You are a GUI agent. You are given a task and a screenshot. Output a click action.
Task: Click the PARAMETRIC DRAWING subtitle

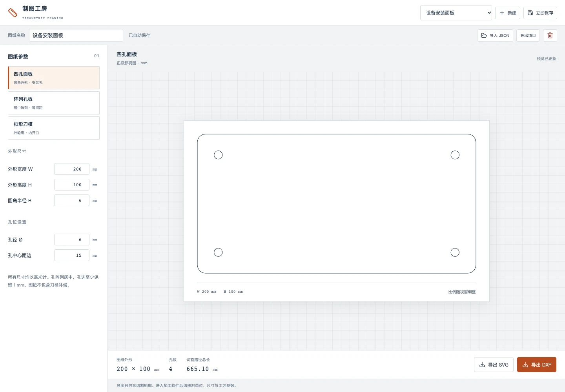43,18
